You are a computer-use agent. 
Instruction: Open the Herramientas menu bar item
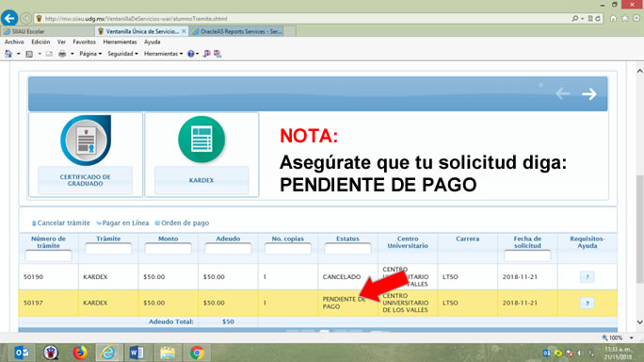120,42
